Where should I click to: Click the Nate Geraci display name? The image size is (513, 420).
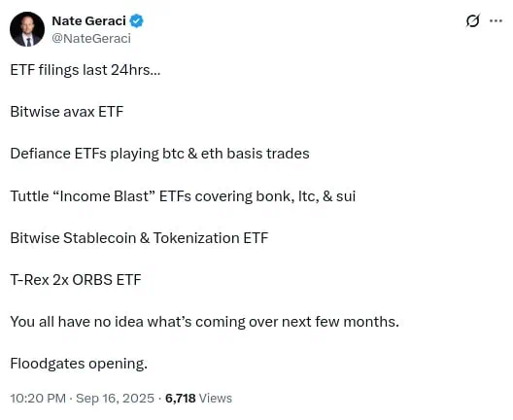pos(88,21)
